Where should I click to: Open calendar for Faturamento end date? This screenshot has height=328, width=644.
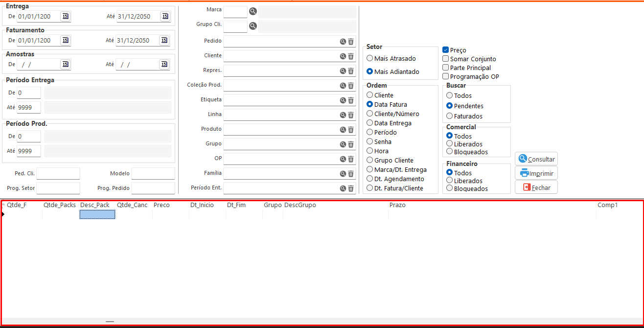click(165, 40)
